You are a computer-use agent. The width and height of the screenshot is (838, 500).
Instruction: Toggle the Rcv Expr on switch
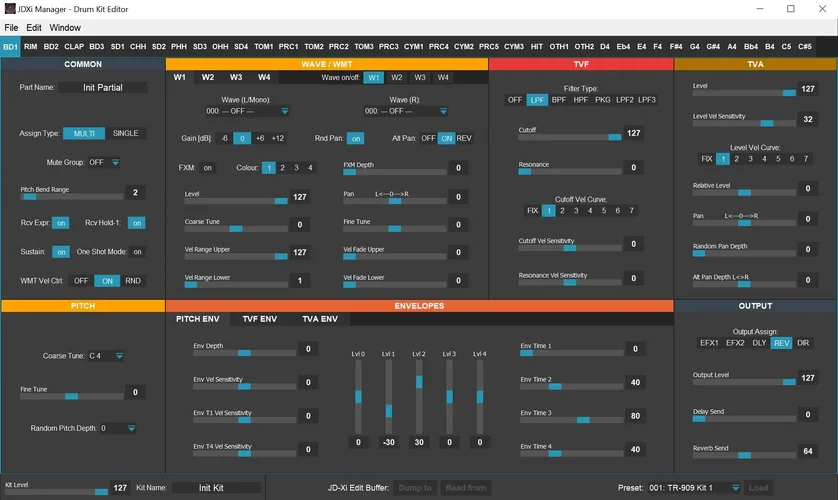pos(61,223)
